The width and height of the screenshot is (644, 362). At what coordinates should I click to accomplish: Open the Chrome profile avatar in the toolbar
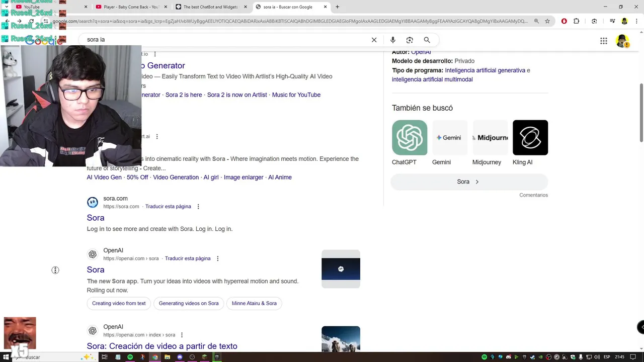(624, 21)
